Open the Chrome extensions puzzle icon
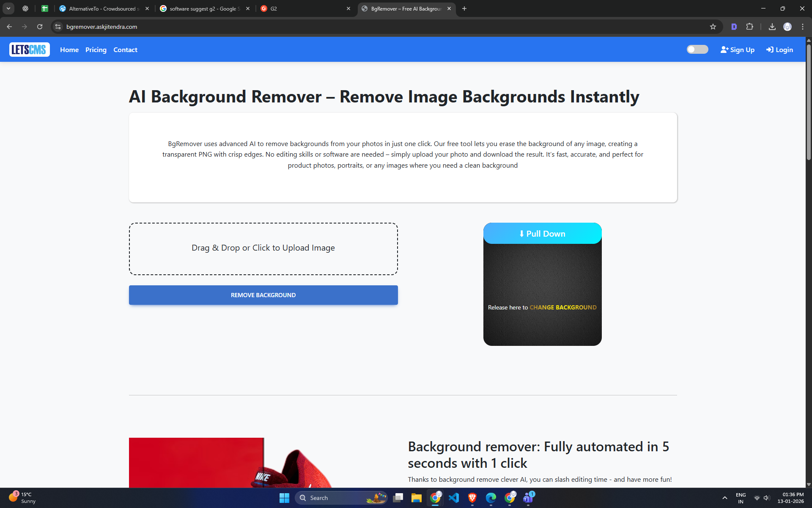The height and width of the screenshot is (508, 812). (749, 27)
